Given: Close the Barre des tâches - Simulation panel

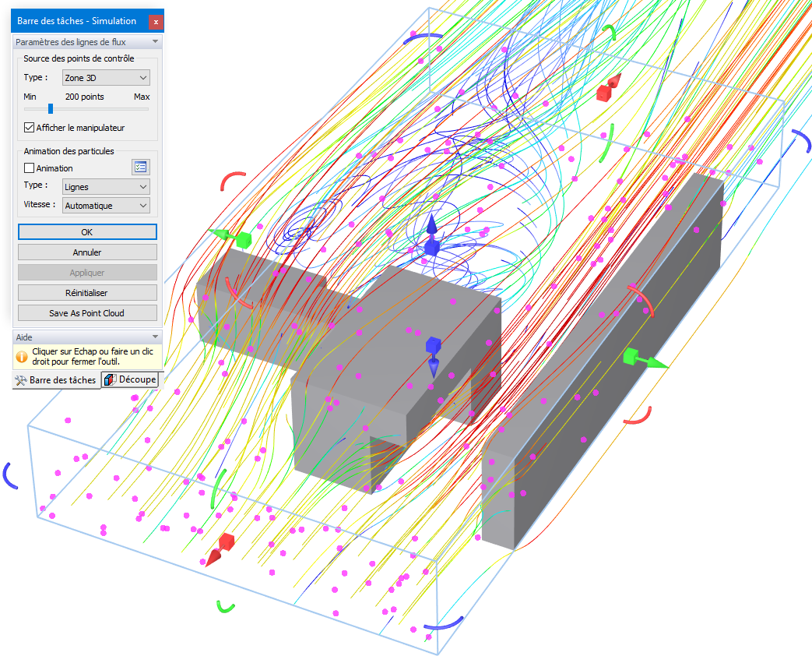Looking at the screenshot, I should click(x=156, y=22).
